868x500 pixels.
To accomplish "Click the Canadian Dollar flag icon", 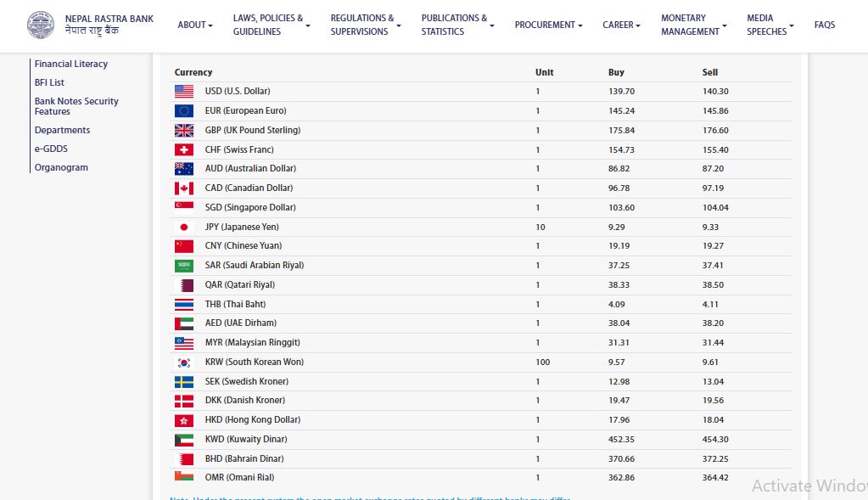I will tap(184, 188).
